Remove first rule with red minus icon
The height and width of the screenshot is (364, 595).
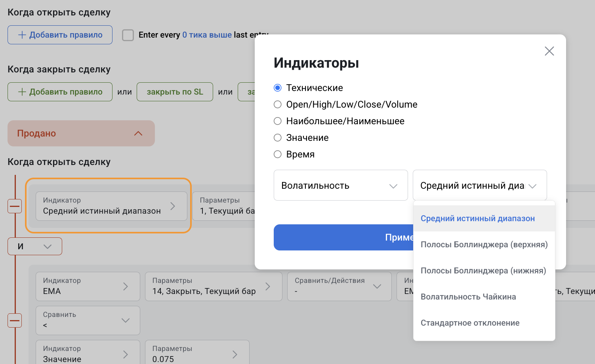click(x=15, y=206)
